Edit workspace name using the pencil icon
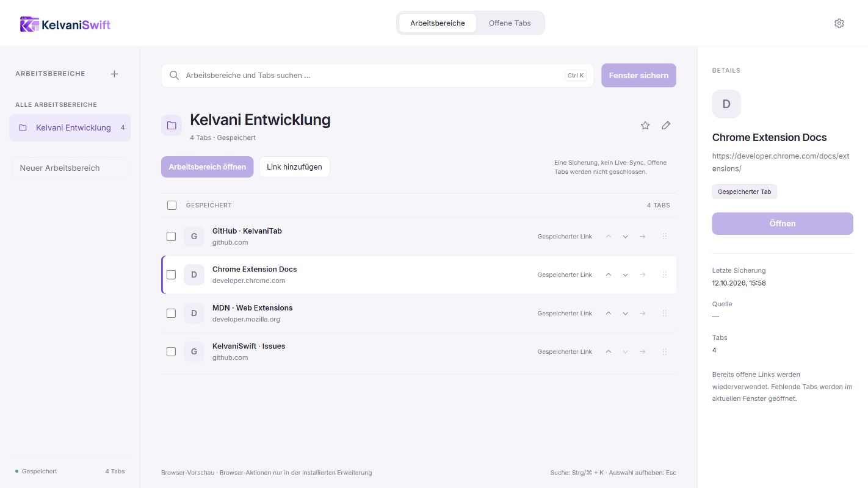Viewport: 868px width, 488px height. pyautogui.click(x=666, y=125)
